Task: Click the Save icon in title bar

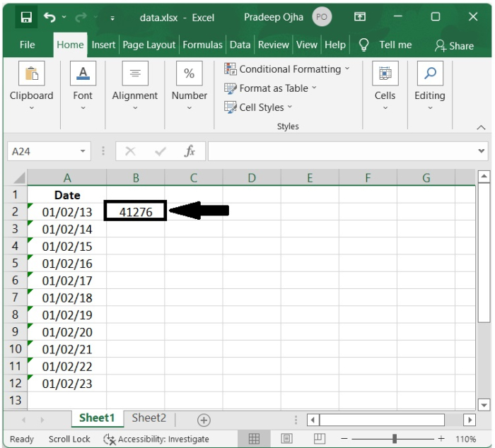Action: pyautogui.click(x=26, y=18)
